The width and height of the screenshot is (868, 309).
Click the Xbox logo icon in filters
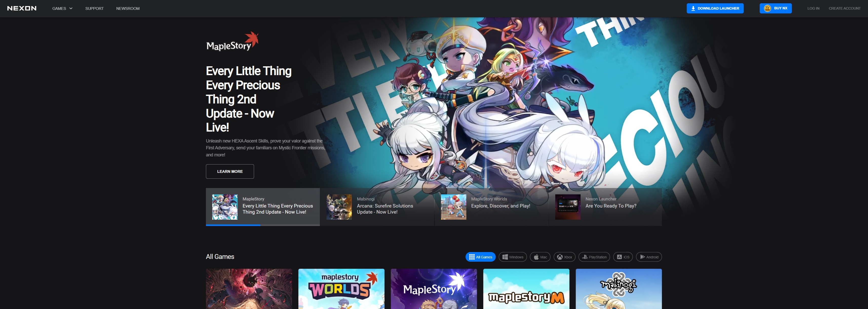pos(560,257)
